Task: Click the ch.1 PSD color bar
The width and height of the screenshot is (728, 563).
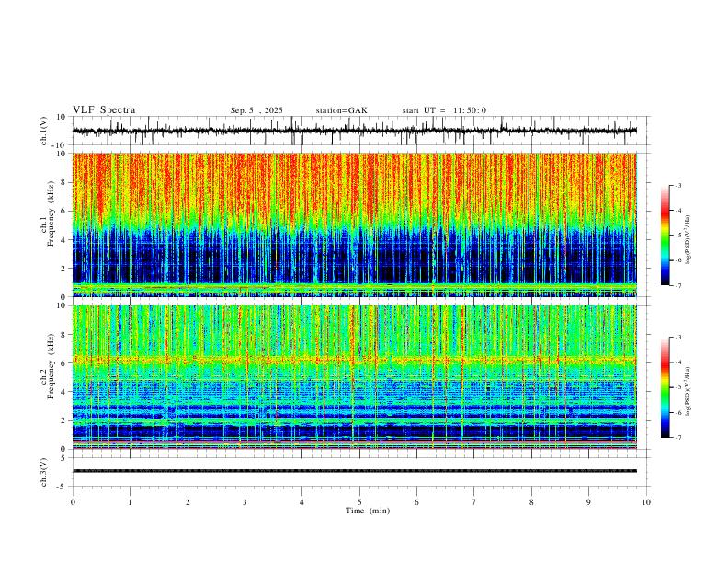Action: [665, 236]
